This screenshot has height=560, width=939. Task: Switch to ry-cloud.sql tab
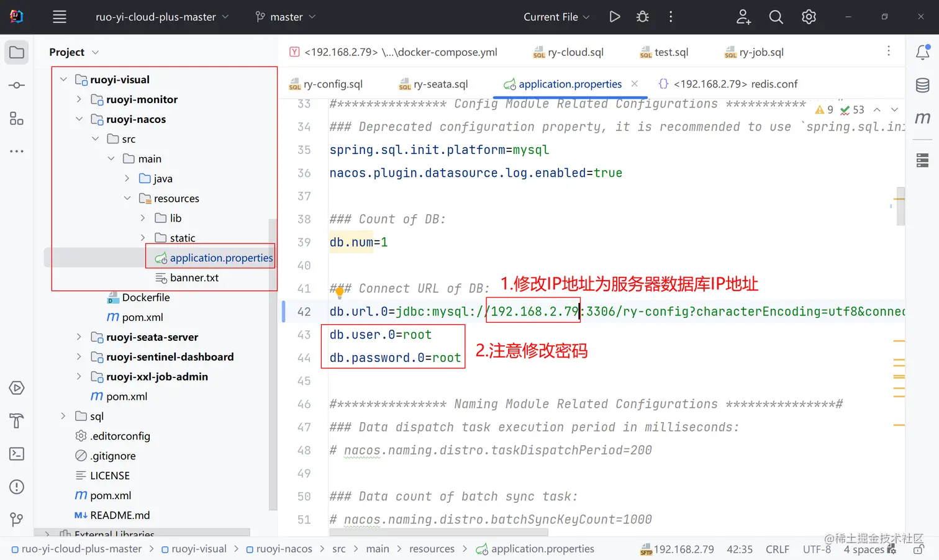pos(568,52)
